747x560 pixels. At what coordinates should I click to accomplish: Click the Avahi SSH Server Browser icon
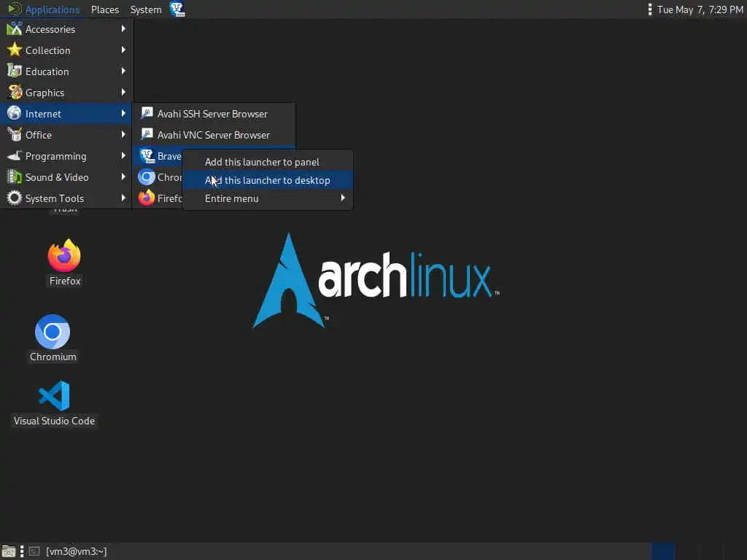point(147,113)
